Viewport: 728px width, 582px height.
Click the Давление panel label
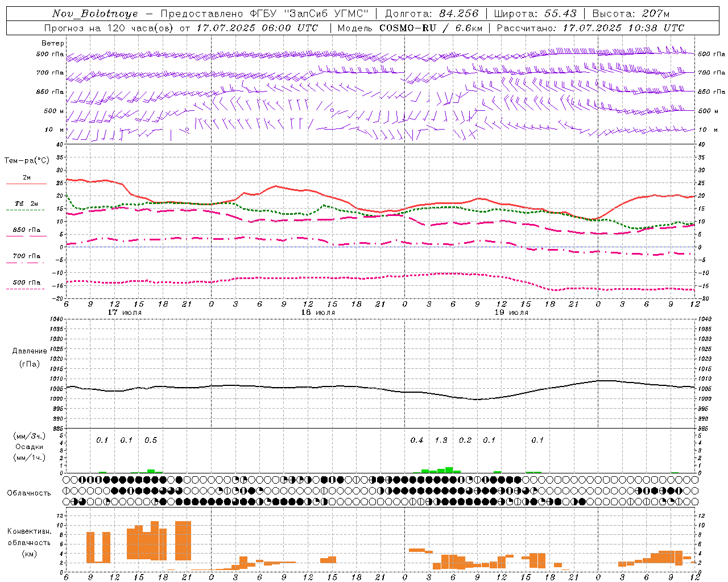[x=30, y=351]
